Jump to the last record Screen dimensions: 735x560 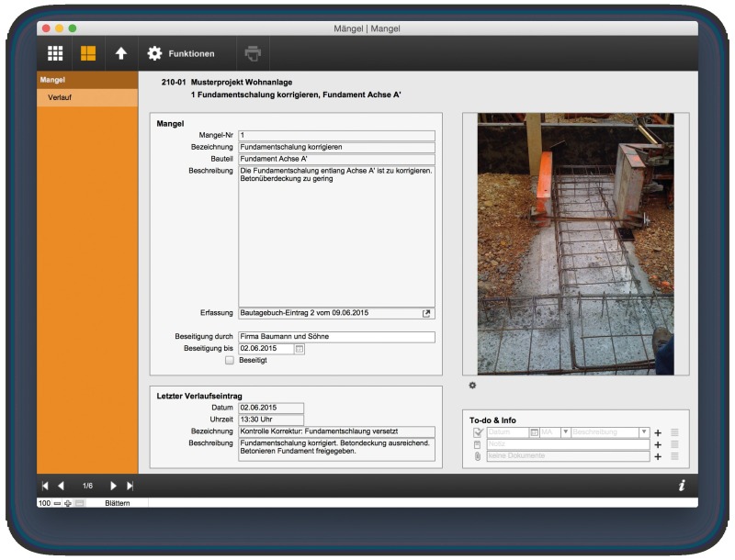pyautogui.click(x=130, y=486)
